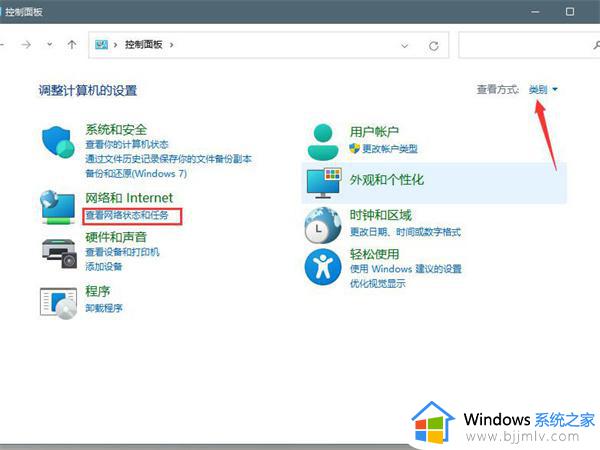Viewport: 600px width, 450px height.
Task: Click 更改帐户类型 link
Action: point(390,148)
